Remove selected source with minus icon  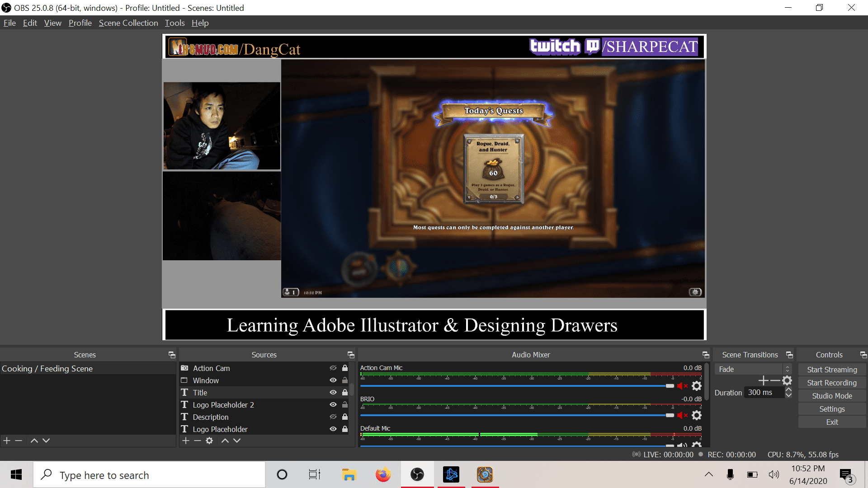[x=198, y=441]
